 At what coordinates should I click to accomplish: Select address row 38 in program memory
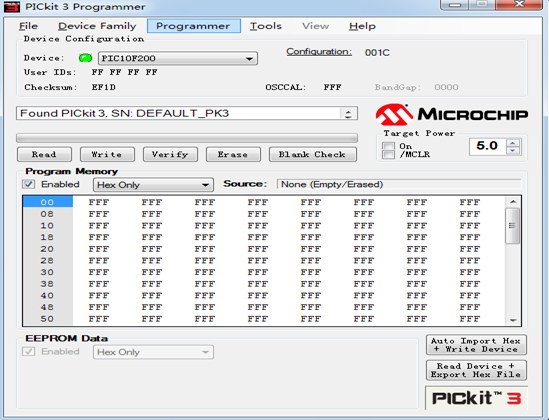(x=47, y=284)
